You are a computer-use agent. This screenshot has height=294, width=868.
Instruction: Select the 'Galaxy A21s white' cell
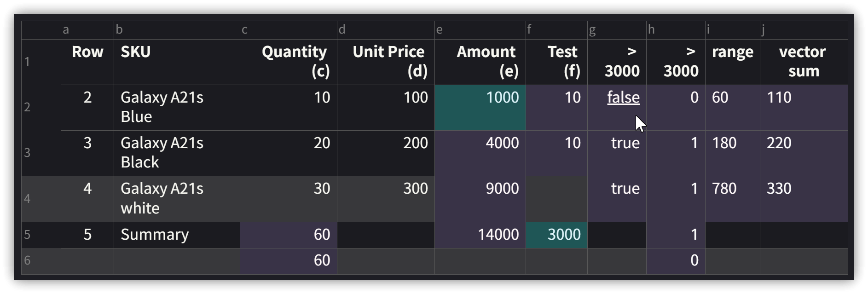coord(177,199)
